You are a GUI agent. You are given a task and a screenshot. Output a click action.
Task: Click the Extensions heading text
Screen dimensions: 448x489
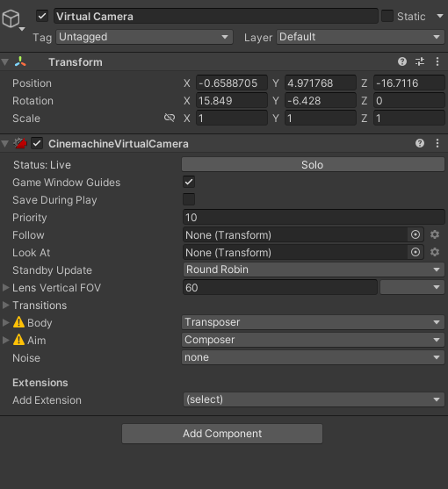40,383
